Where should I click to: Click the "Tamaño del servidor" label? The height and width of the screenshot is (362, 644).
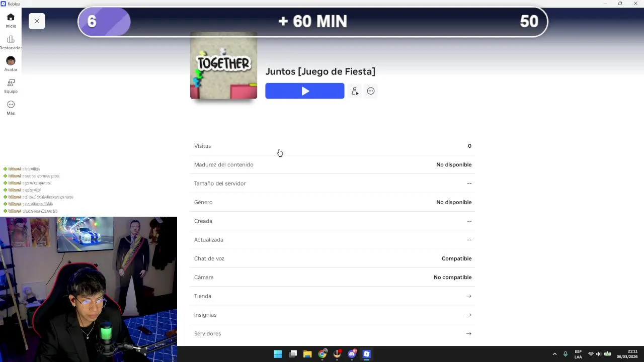220,184
